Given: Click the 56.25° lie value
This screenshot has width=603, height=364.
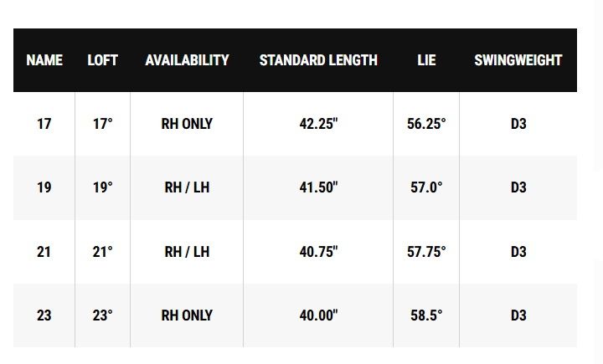Looking at the screenshot, I should (x=426, y=124).
